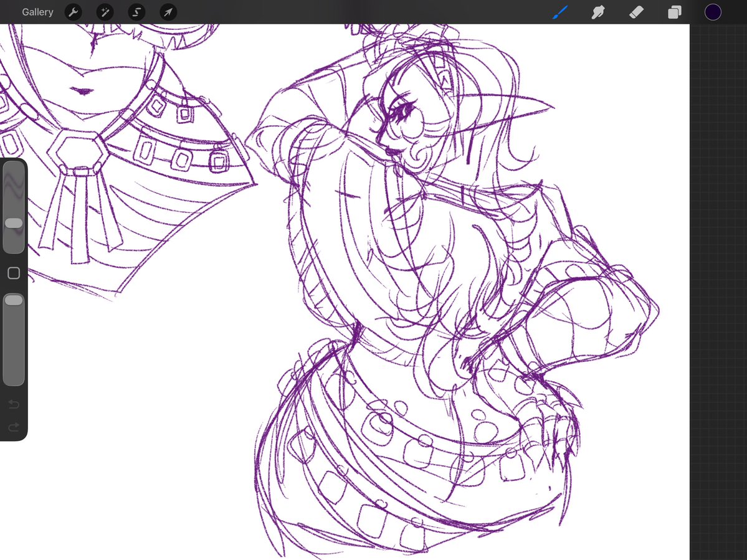Open the active color picker swatch
This screenshot has width=747, height=560.
(x=713, y=12)
